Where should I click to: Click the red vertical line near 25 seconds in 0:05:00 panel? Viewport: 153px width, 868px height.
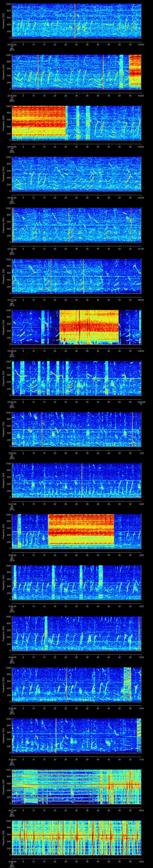click(x=67, y=685)
